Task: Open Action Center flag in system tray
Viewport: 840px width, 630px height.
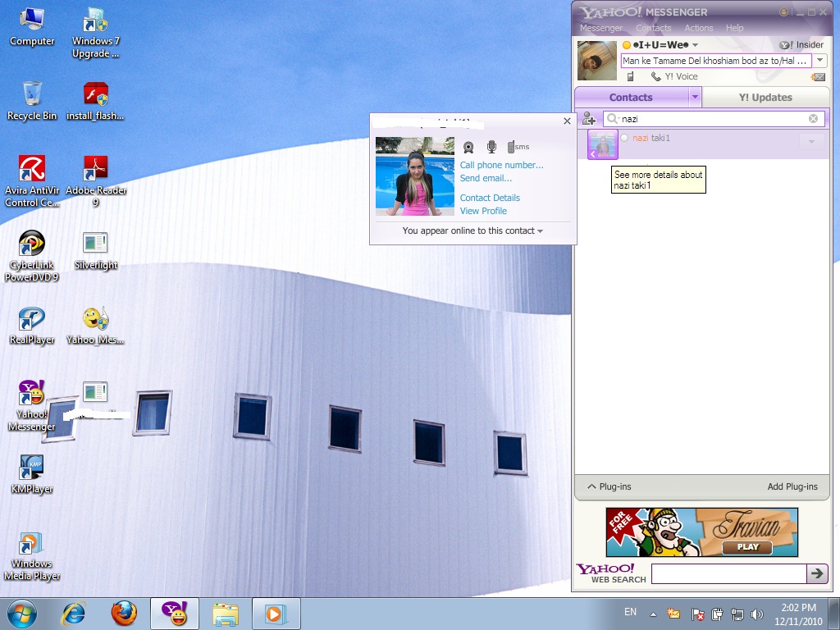Action: click(x=697, y=614)
